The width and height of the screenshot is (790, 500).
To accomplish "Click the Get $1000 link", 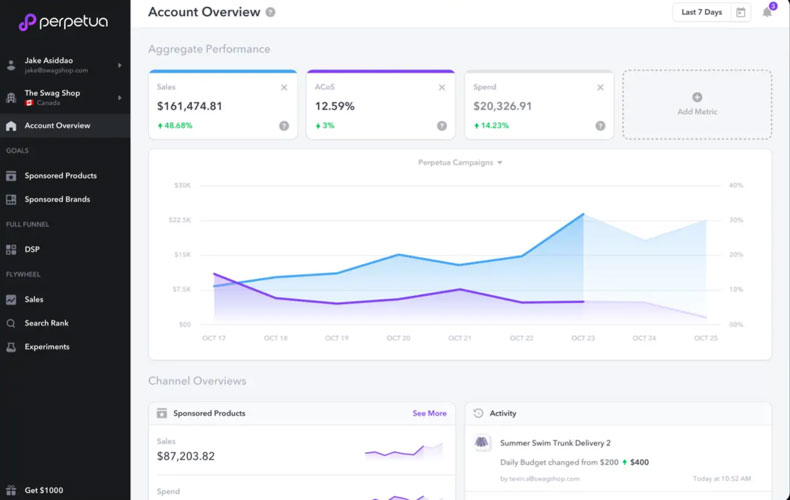I will coord(44,490).
